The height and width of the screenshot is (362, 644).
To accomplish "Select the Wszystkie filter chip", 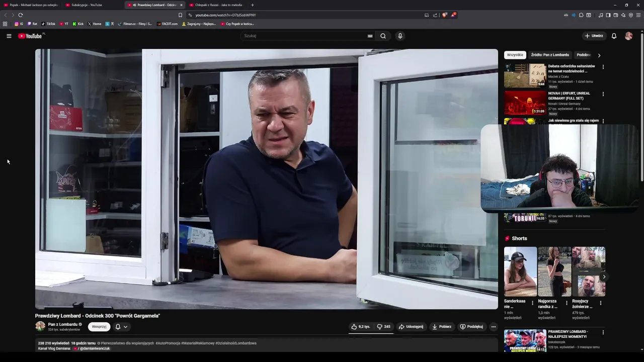I will point(515,55).
